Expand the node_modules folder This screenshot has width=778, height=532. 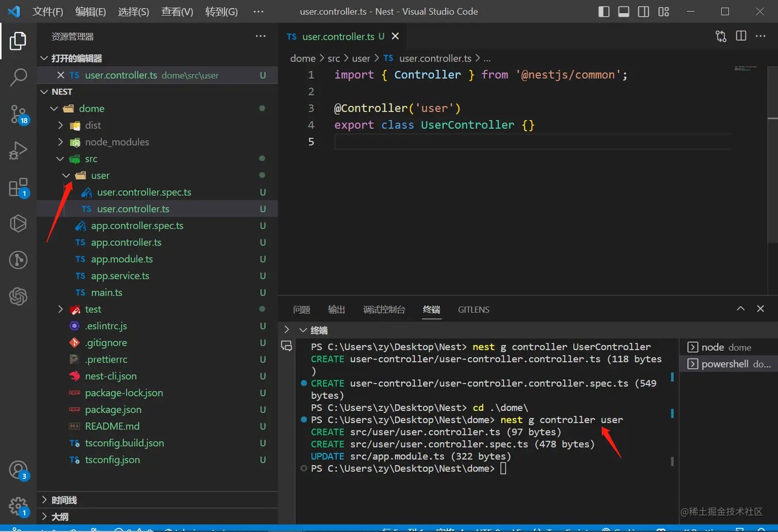point(116,142)
